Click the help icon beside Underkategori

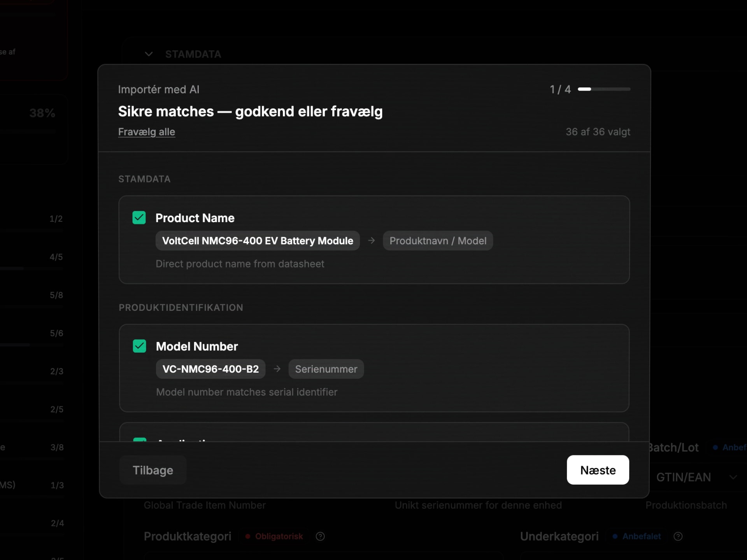point(679,536)
